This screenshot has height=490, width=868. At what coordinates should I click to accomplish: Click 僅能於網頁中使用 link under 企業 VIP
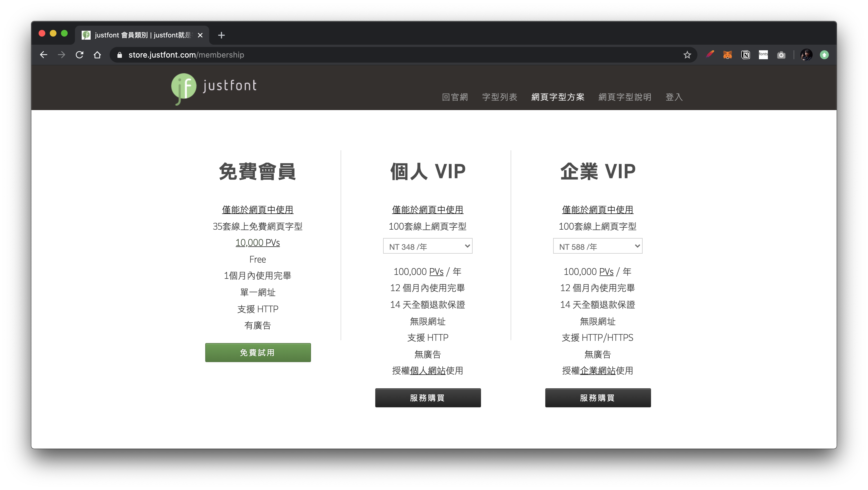pos(597,210)
